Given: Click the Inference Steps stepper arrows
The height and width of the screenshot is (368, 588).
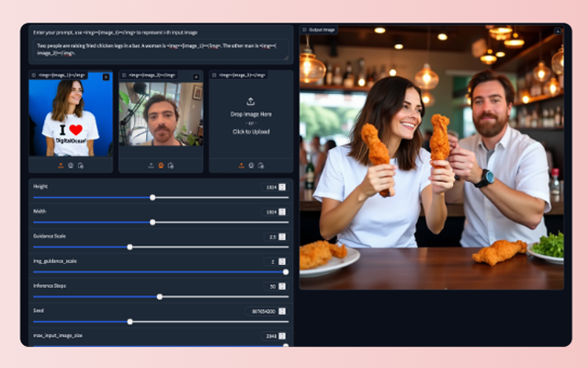Looking at the screenshot, I should 282,286.
